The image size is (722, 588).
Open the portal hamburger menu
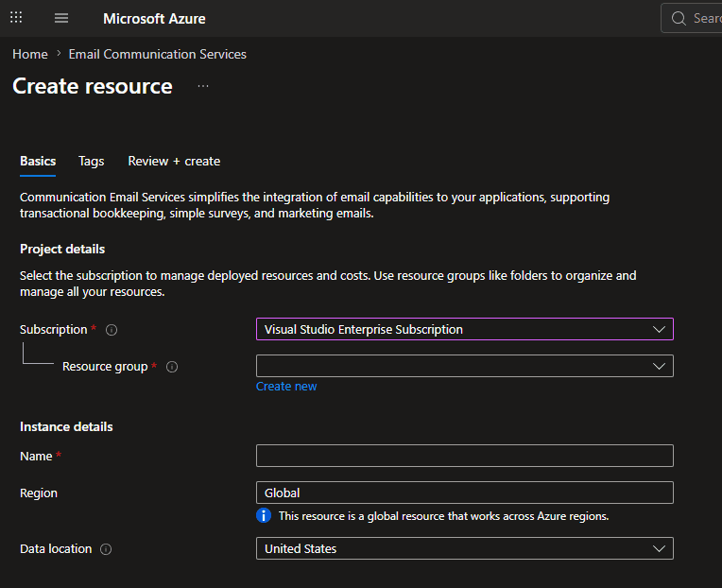tap(61, 18)
